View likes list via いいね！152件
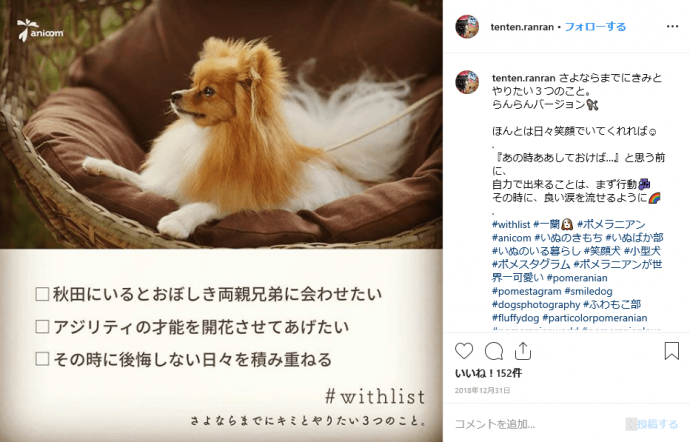 pyautogui.click(x=488, y=373)
